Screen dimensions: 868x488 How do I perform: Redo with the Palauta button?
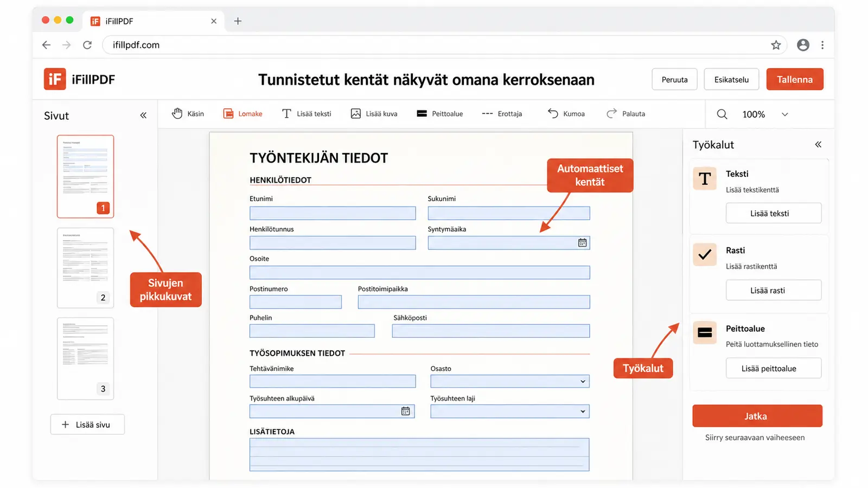coord(626,114)
